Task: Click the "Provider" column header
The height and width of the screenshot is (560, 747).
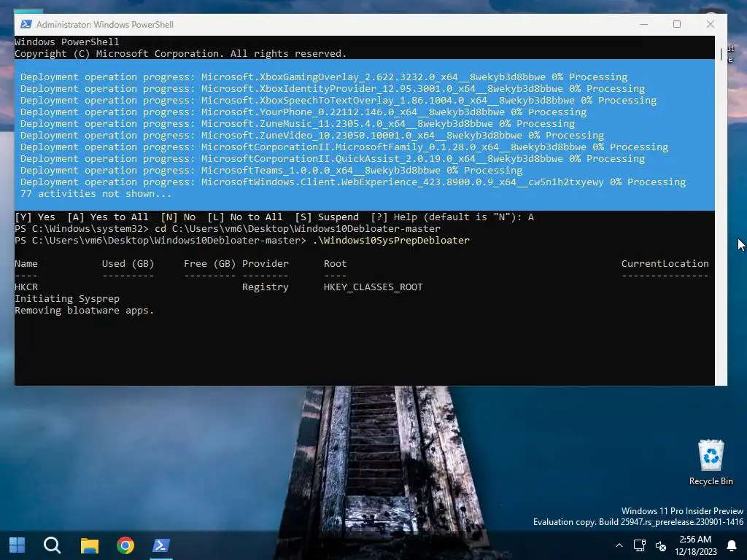Action: [x=265, y=264]
